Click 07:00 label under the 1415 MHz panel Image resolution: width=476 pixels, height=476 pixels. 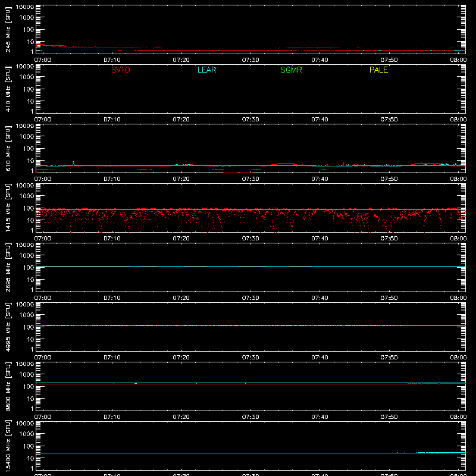(42, 239)
